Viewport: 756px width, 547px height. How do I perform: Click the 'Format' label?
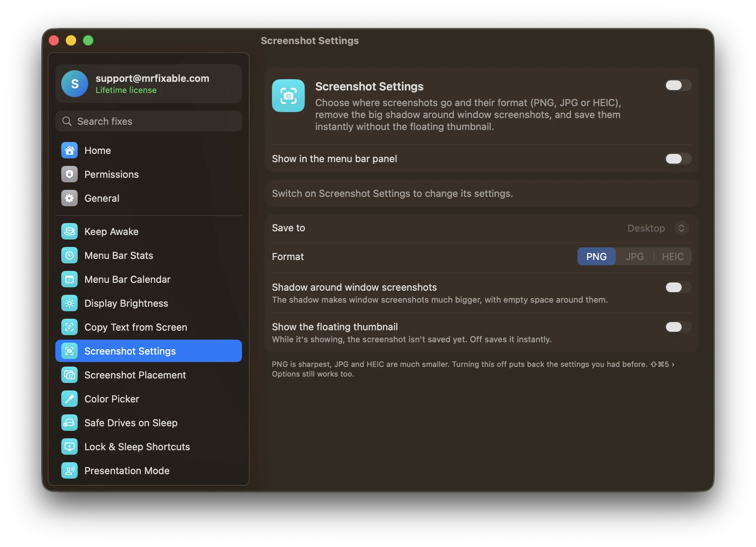288,256
